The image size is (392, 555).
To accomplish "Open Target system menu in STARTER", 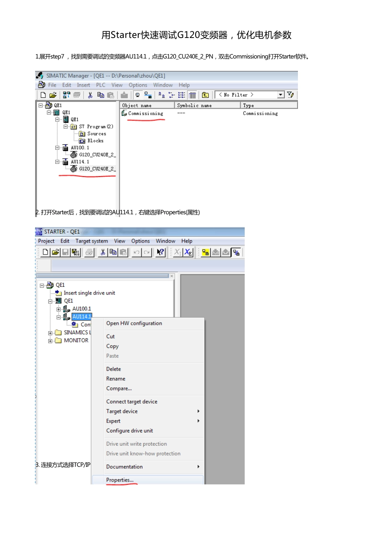I will click(92, 241).
